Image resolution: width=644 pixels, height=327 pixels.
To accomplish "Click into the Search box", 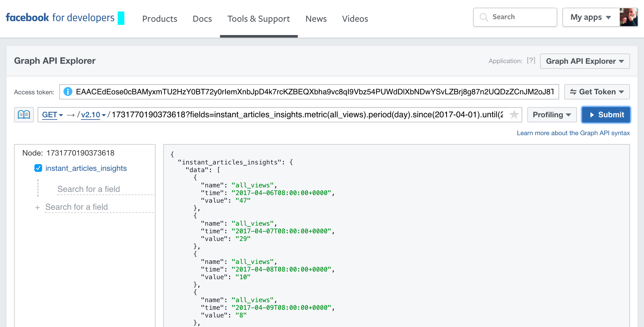I will [515, 17].
